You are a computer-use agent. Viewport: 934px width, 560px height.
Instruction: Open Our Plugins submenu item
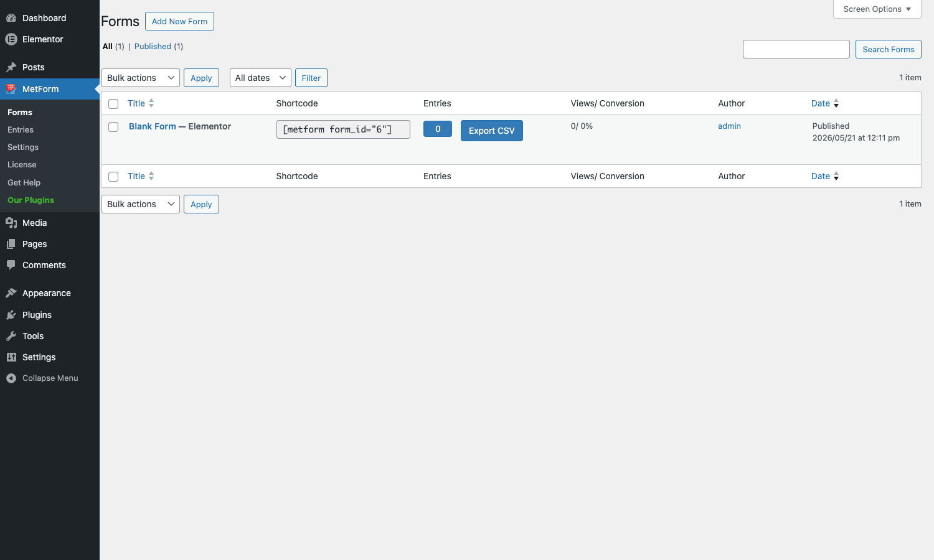pos(31,200)
